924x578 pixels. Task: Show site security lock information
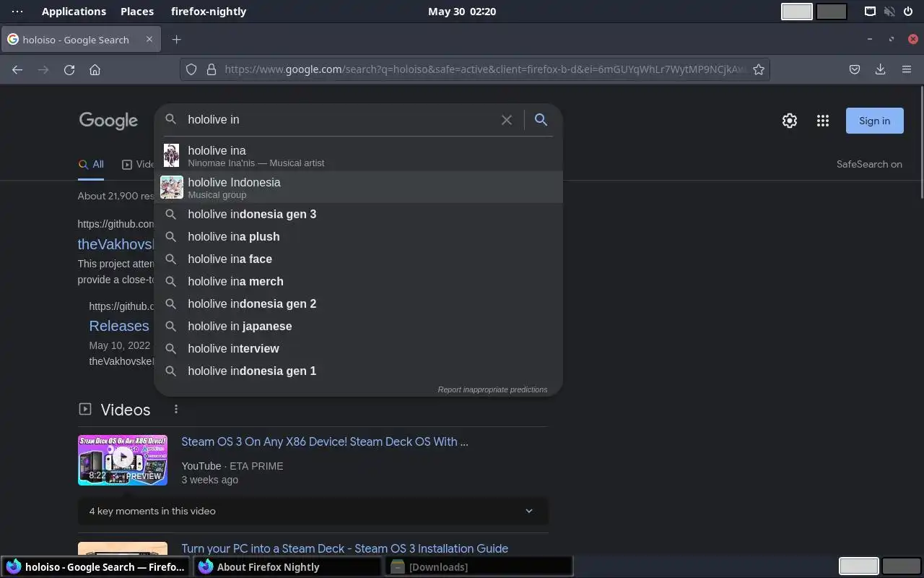coord(212,69)
